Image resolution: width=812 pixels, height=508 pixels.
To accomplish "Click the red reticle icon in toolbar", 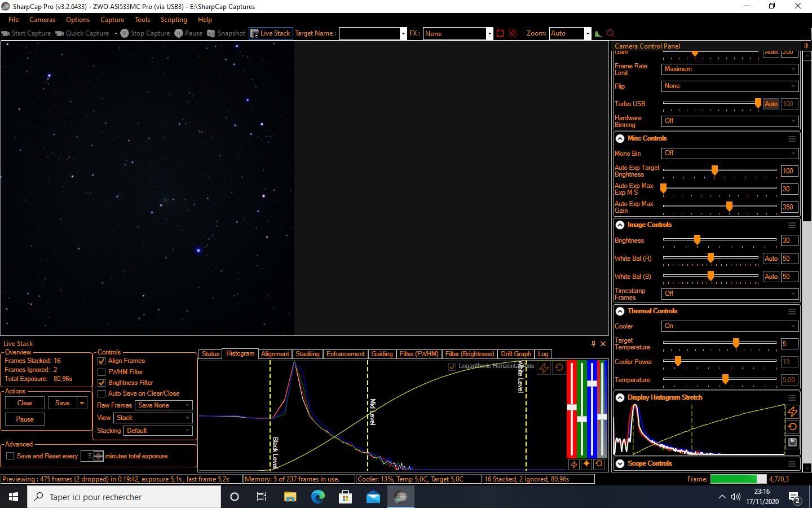I will [610, 33].
